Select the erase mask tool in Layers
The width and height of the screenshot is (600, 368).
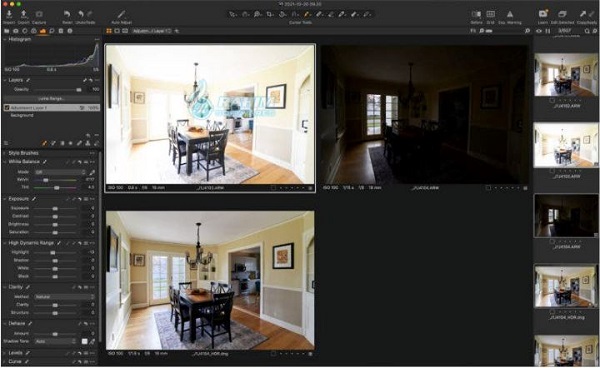(53, 143)
